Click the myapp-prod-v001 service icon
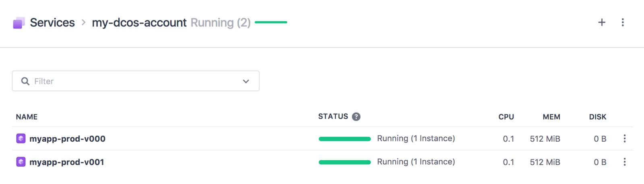 coord(21,162)
